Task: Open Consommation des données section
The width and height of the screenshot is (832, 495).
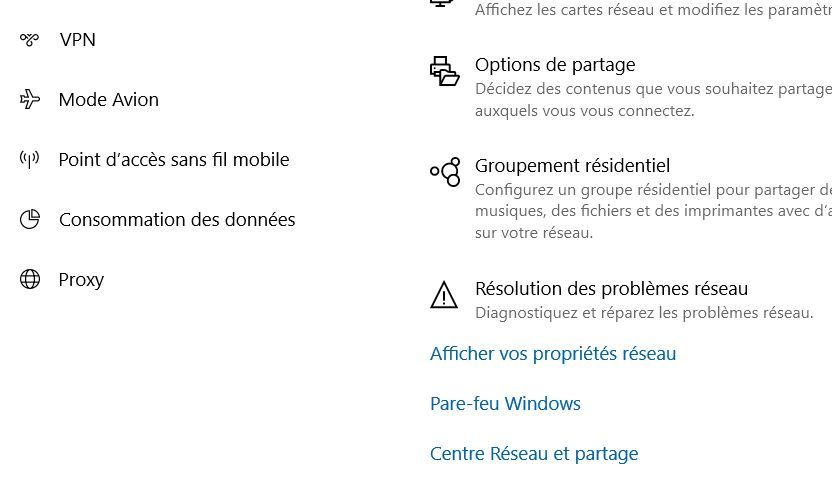Action: 177,219
